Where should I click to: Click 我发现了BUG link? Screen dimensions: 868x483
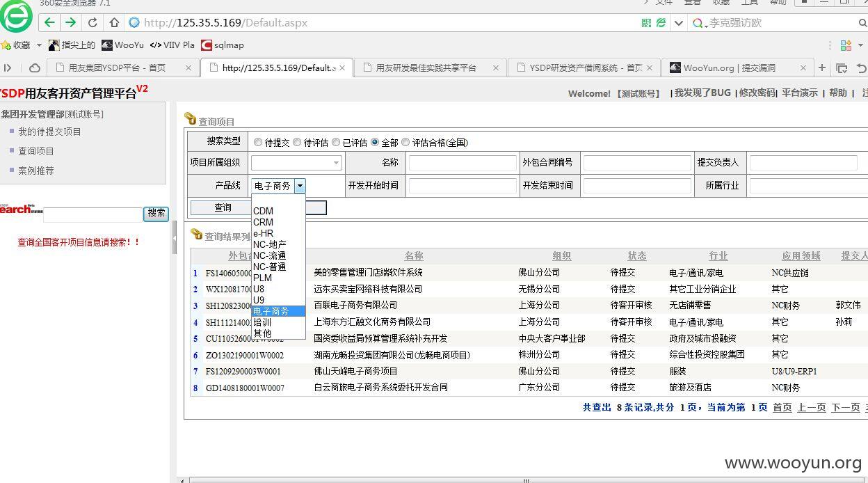tap(702, 93)
